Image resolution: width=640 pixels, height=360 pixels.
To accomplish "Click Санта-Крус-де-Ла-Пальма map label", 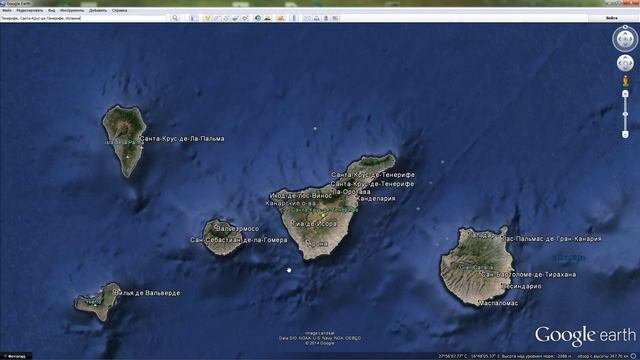I will point(182,139).
